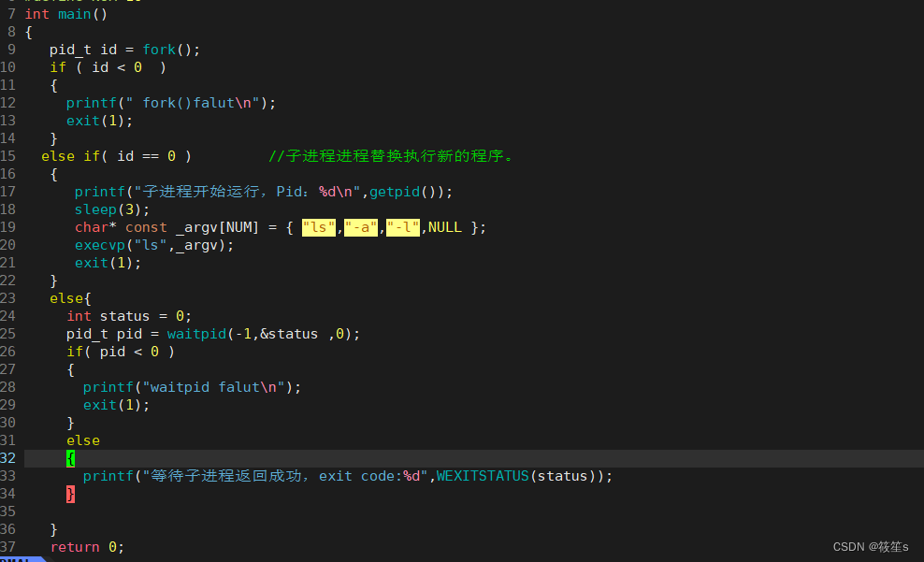
Task: Click the CSDN author watermark
Action: [x=871, y=547]
